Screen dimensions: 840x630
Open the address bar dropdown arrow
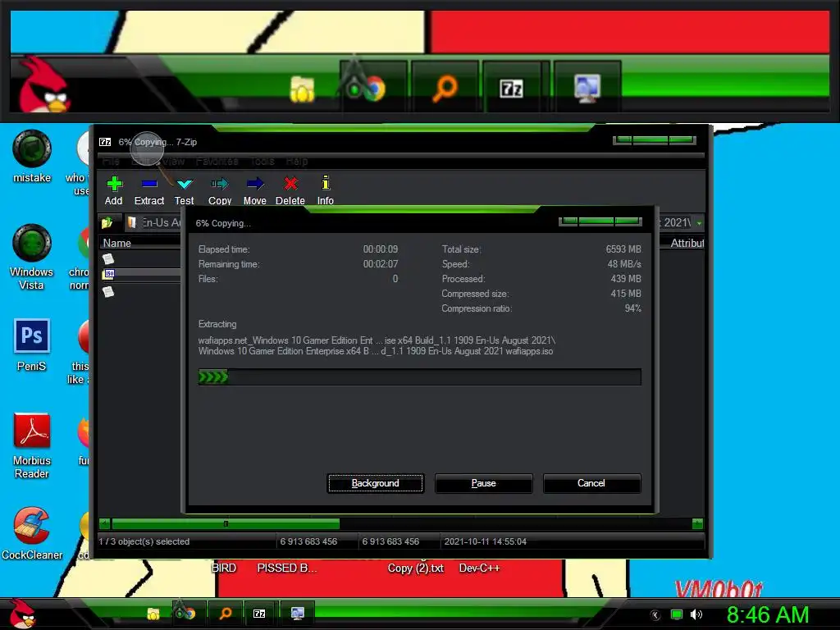click(x=699, y=223)
